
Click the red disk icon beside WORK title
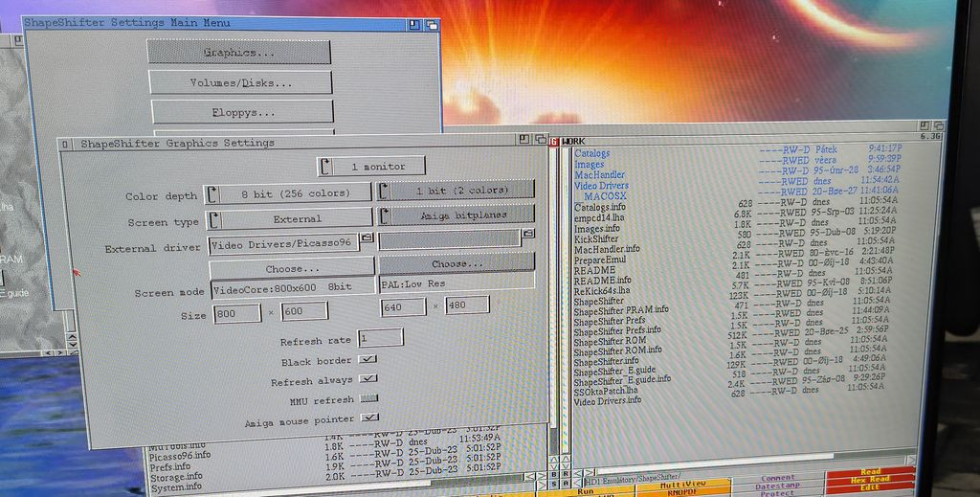554,141
